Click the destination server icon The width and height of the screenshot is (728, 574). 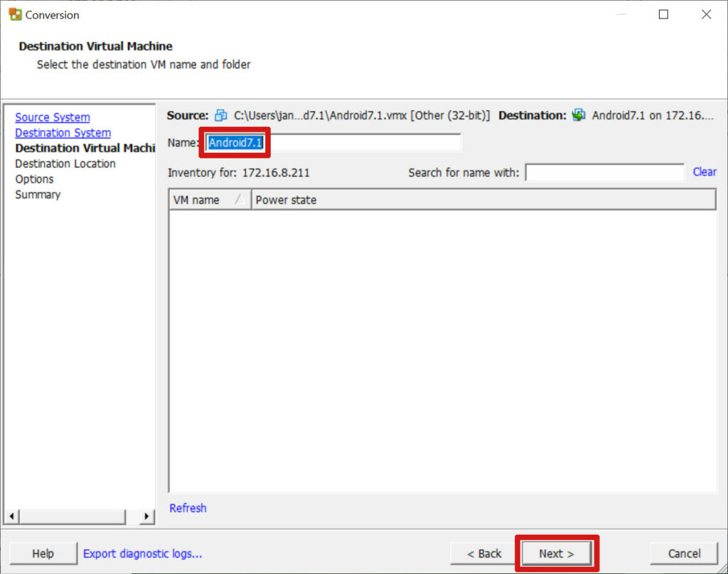pyautogui.click(x=579, y=115)
